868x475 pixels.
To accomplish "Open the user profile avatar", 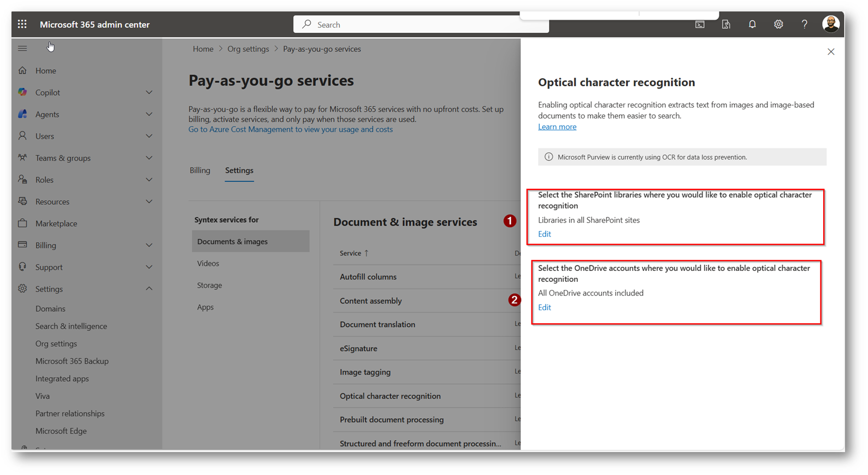I will pos(830,24).
